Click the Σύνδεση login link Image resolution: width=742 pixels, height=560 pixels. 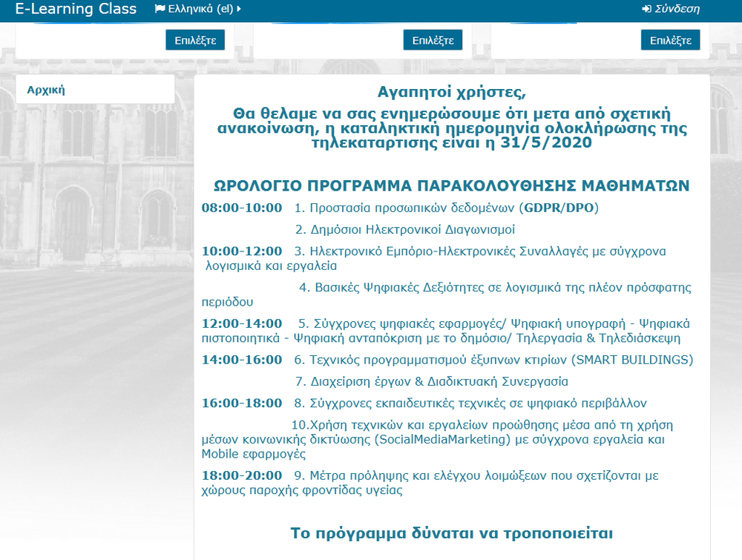coord(676,9)
